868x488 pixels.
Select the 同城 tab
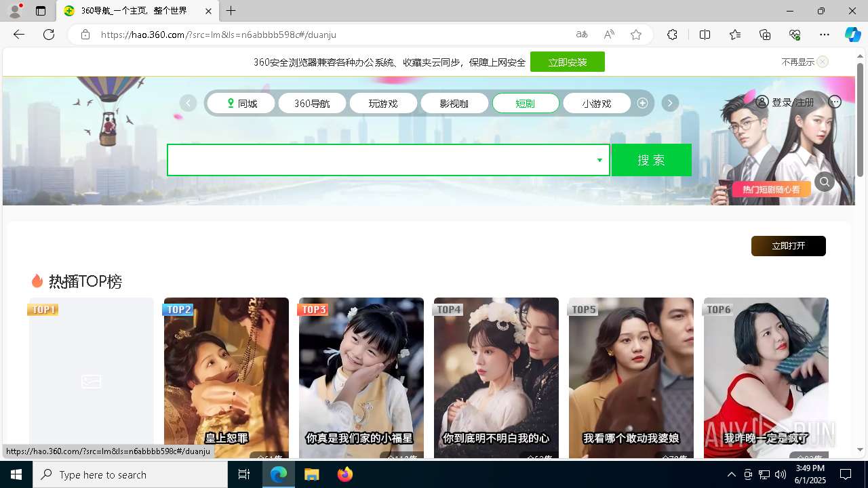[241, 104]
